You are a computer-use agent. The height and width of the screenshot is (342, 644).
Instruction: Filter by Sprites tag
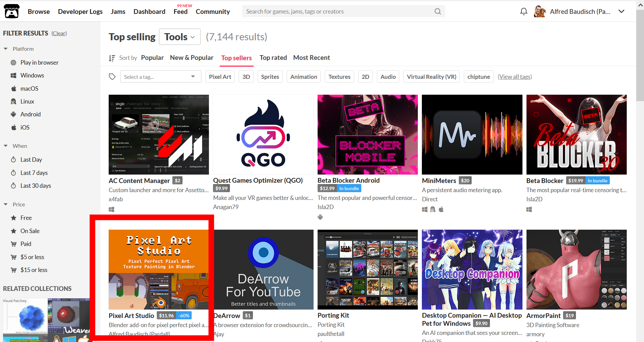click(x=270, y=77)
